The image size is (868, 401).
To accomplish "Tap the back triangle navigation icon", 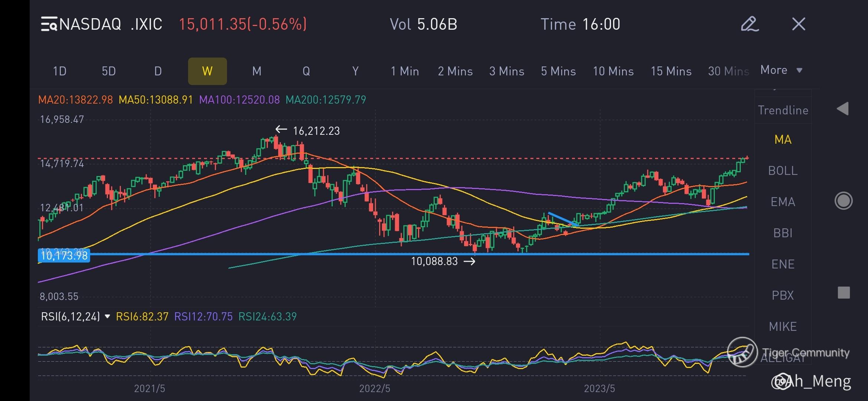I will click(x=843, y=109).
